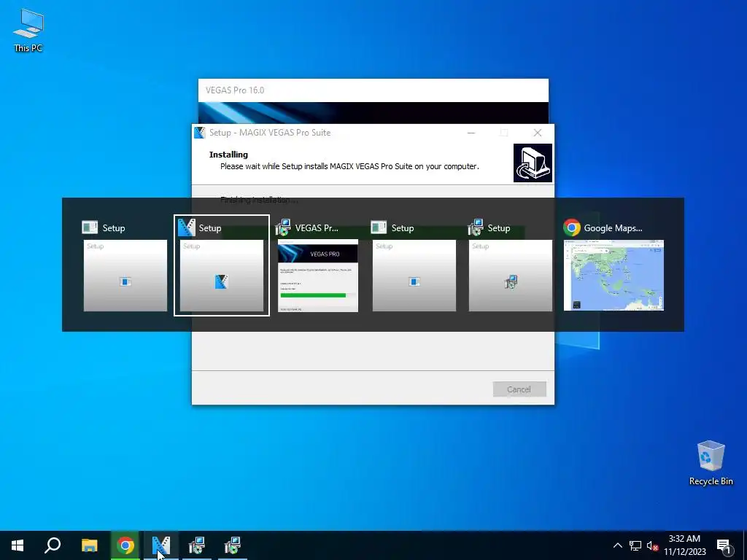The width and height of the screenshot is (747, 560).
Task: Click the Setup window title bar VEGAS icon
Action: tap(200, 133)
